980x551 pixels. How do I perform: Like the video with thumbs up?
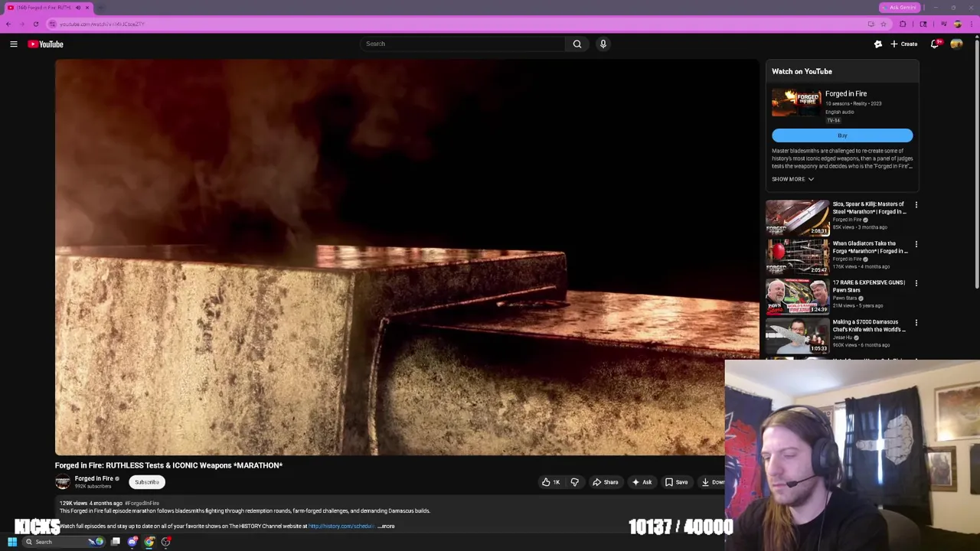(x=550, y=482)
